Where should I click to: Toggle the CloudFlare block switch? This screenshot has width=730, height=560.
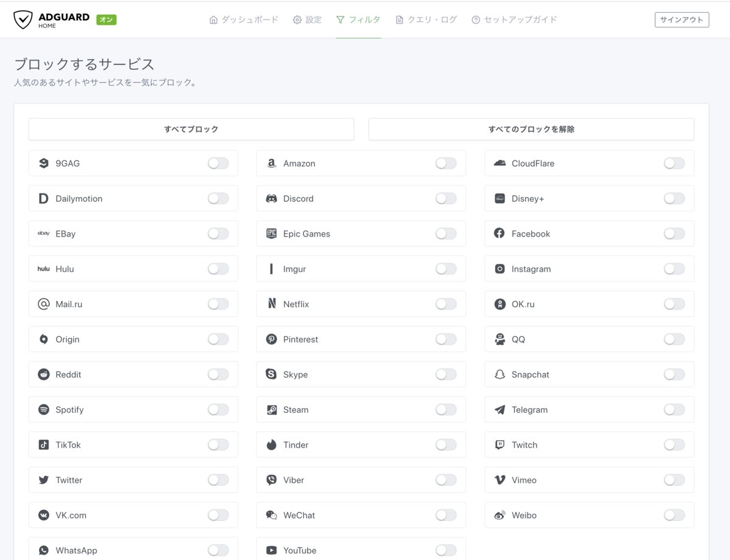[674, 163]
